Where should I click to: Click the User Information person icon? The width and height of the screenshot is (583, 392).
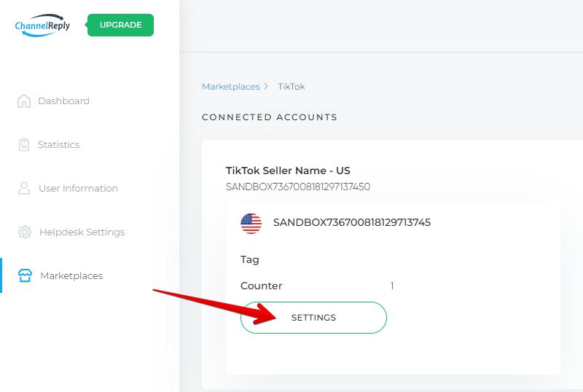pos(24,188)
